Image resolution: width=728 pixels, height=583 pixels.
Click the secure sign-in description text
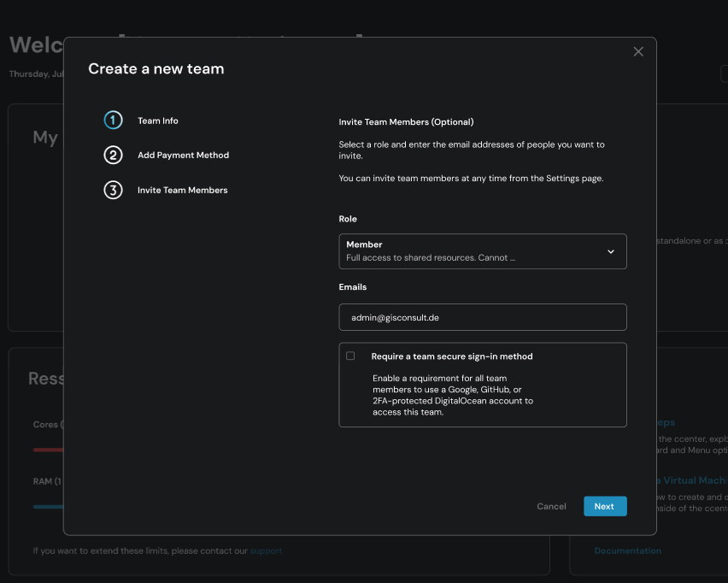pyautogui.click(x=452, y=395)
